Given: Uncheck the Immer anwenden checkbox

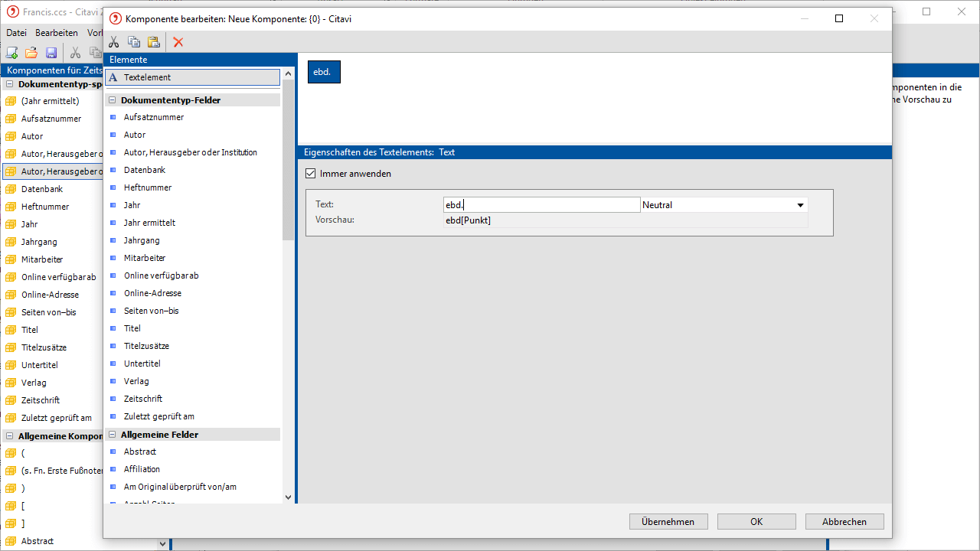Looking at the screenshot, I should pos(311,174).
